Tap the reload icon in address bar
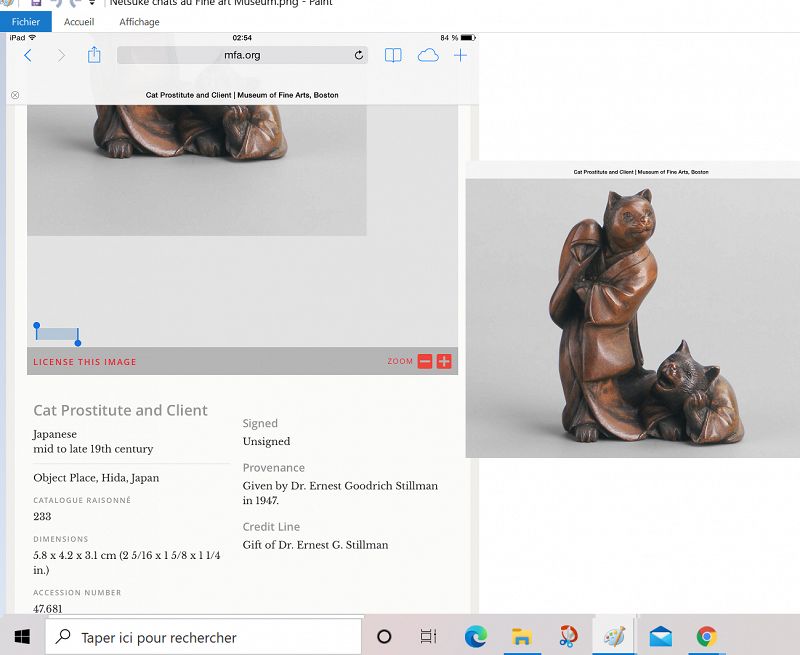 pos(359,55)
